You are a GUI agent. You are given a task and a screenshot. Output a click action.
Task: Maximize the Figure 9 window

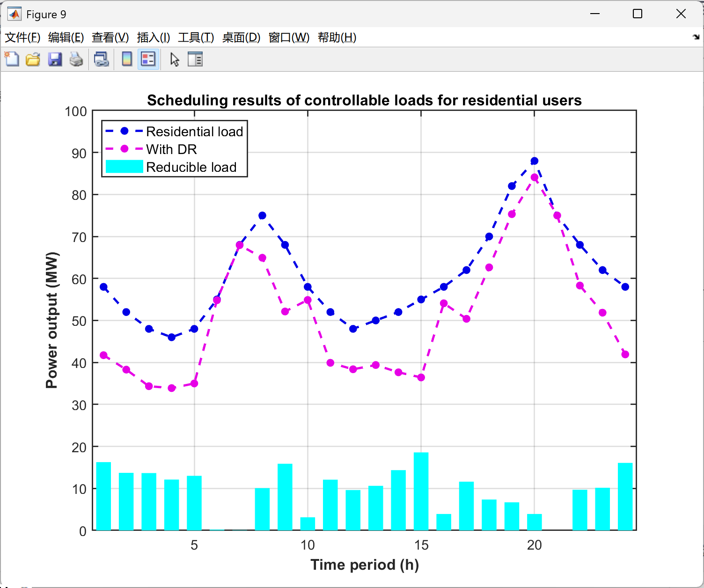pyautogui.click(x=637, y=14)
